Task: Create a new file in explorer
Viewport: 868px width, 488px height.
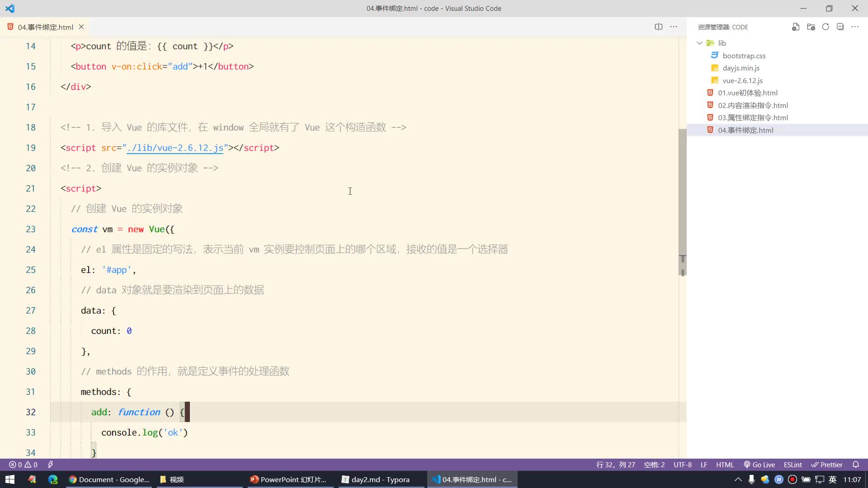Action: tap(796, 27)
